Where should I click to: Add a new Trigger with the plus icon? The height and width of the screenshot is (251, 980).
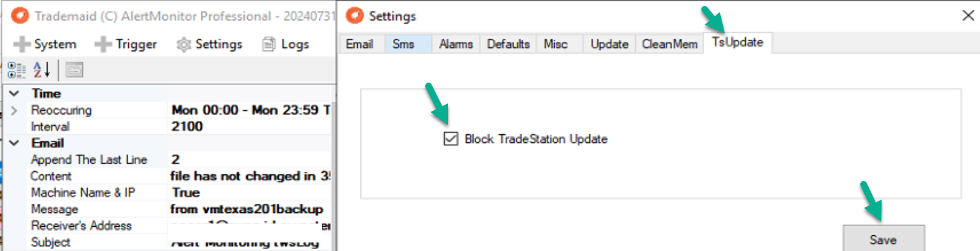103,45
